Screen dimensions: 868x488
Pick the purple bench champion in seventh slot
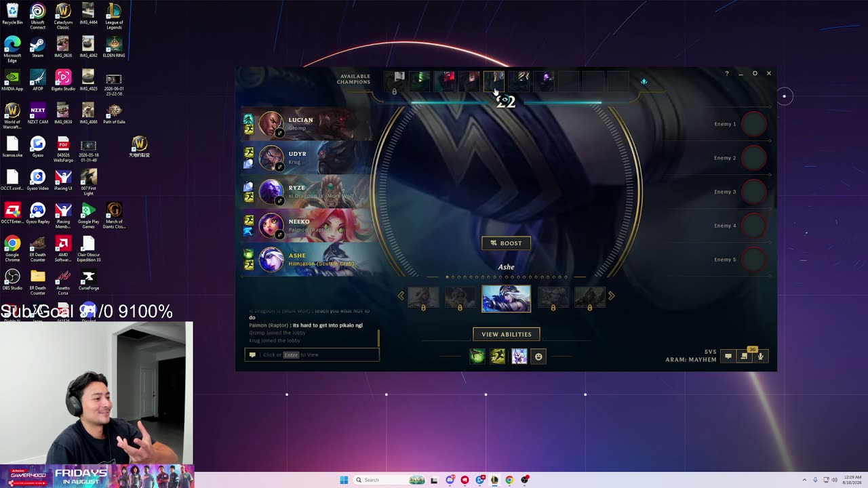(x=544, y=81)
